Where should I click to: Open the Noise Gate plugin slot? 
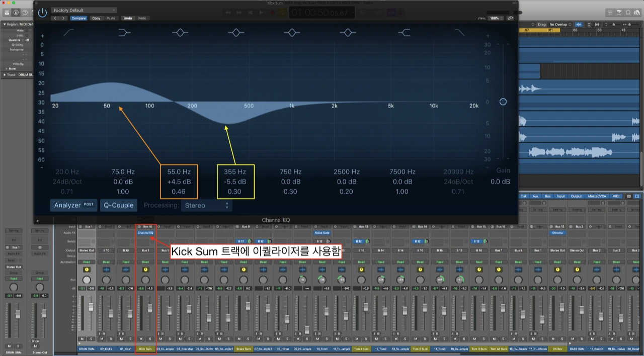[322, 233]
